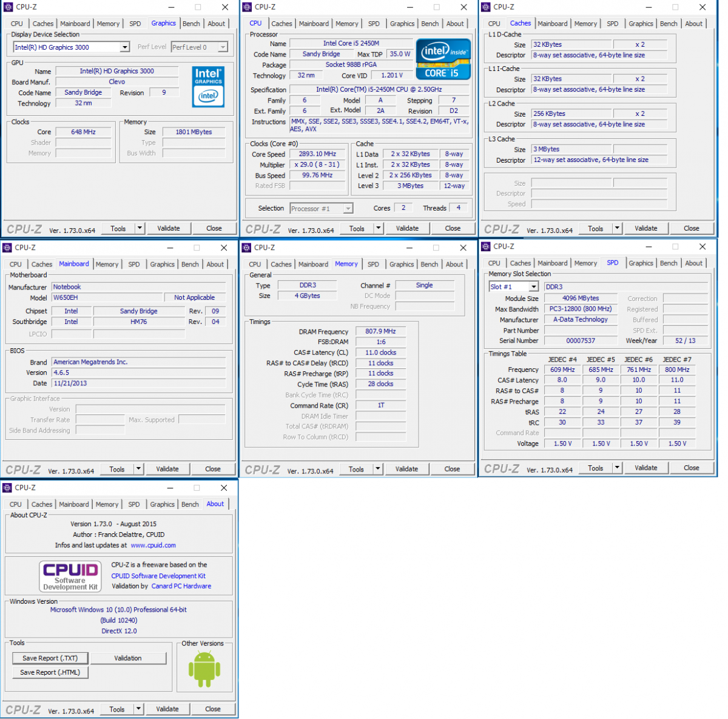The width and height of the screenshot is (728, 719).
Task: Select SPD tab in Mainboard window
Action: [x=134, y=265]
